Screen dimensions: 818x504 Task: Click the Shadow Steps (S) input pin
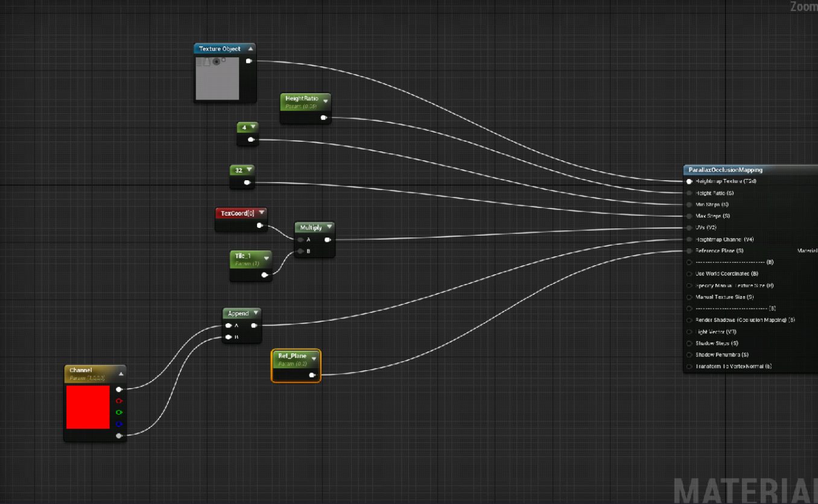click(689, 343)
